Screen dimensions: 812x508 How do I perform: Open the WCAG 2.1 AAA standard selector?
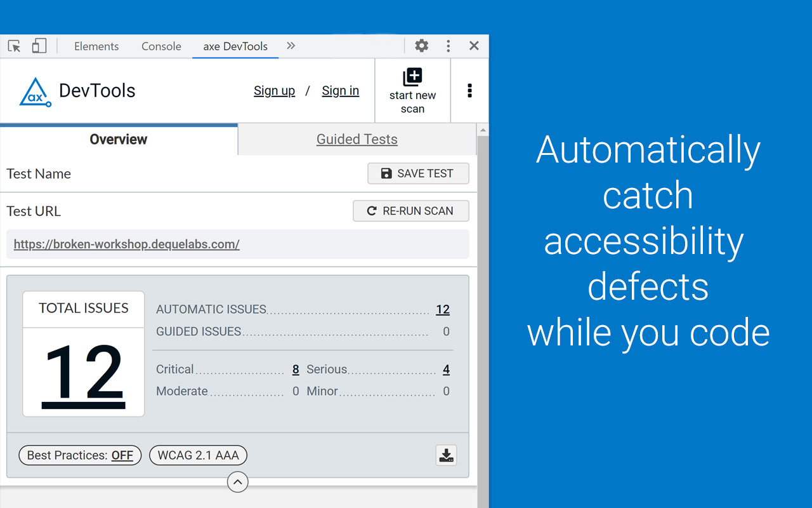[x=198, y=455]
